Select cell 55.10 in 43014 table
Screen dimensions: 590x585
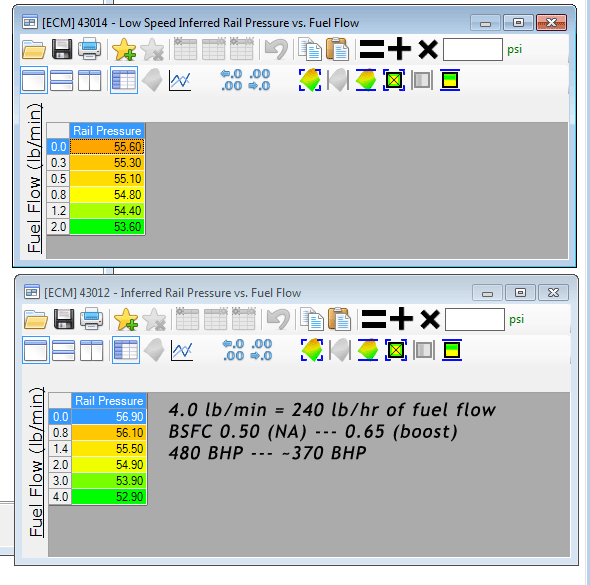coord(107,179)
